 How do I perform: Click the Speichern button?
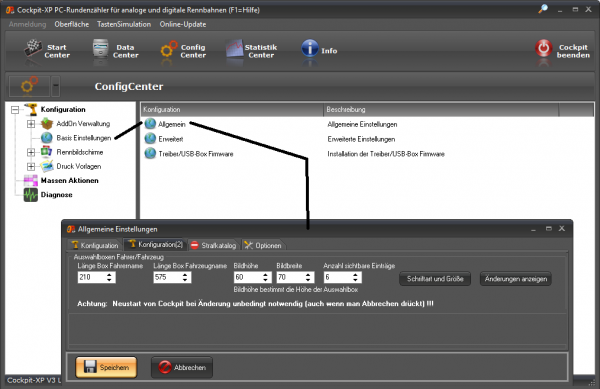(106, 367)
